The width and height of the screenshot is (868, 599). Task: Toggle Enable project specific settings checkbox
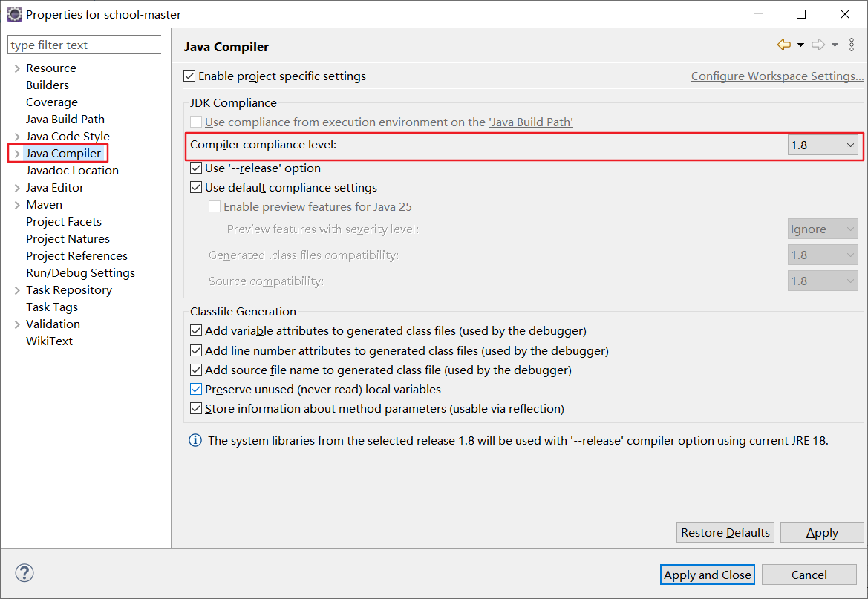190,76
